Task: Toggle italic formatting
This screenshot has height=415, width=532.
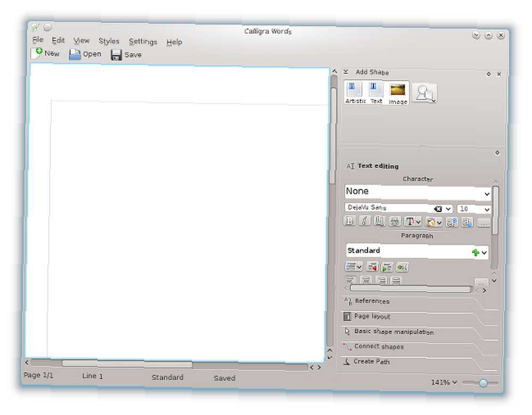Action: [x=364, y=221]
